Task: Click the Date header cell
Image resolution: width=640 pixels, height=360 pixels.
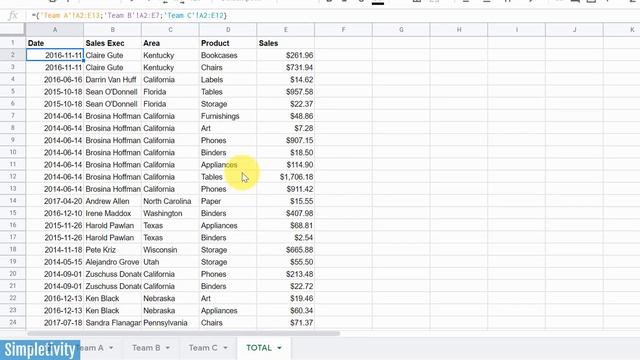Action: point(55,43)
